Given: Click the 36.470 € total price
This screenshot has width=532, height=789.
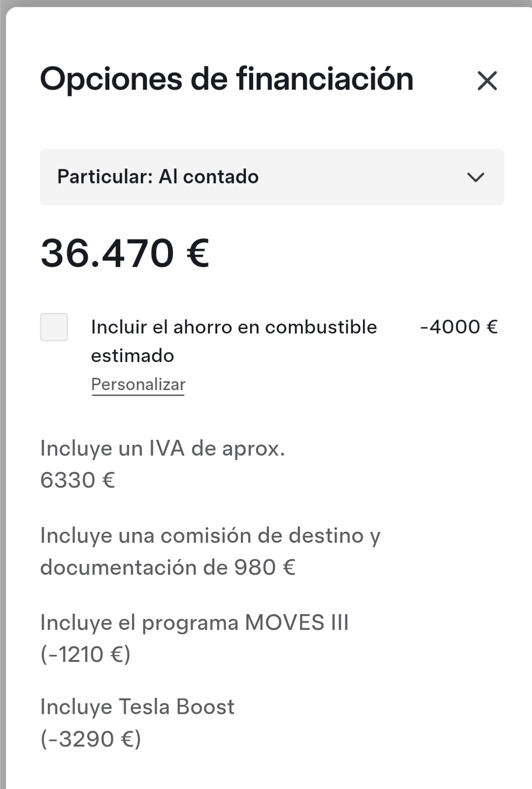Looking at the screenshot, I should [x=125, y=253].
